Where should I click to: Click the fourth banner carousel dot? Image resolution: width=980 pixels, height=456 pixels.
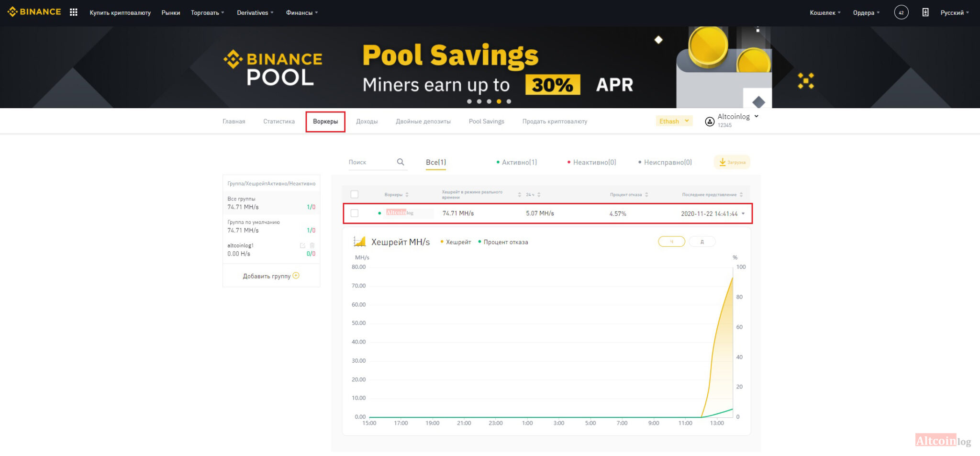[498, 101]
